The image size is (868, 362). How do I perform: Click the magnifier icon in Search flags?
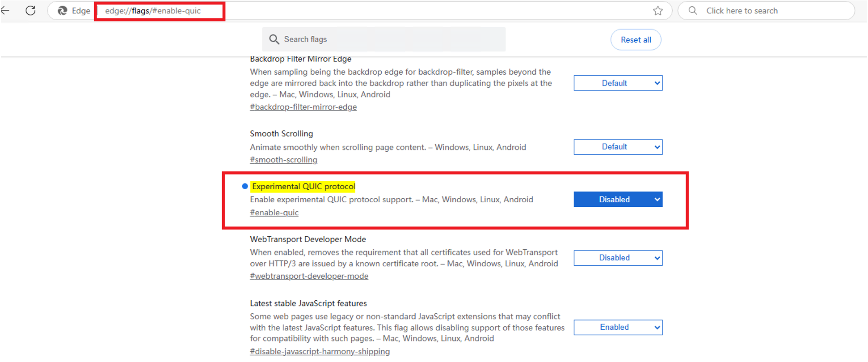(274, 39)
